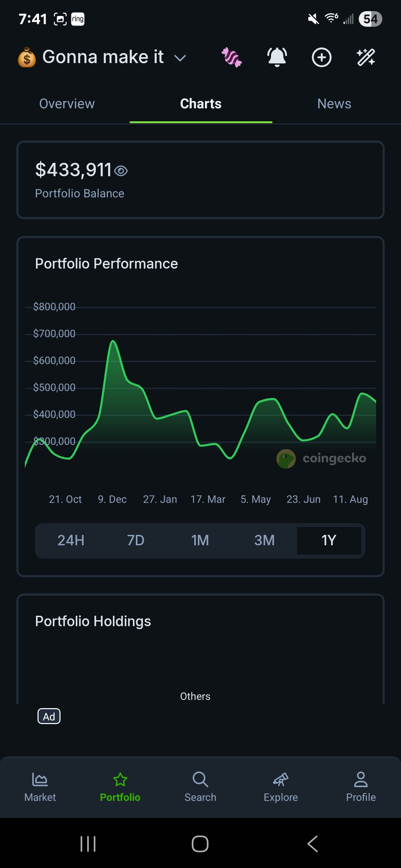Viewport: 401px width, 868px height.
Task: Tap the Ring notification icon
Action: (x=78, y=19)
